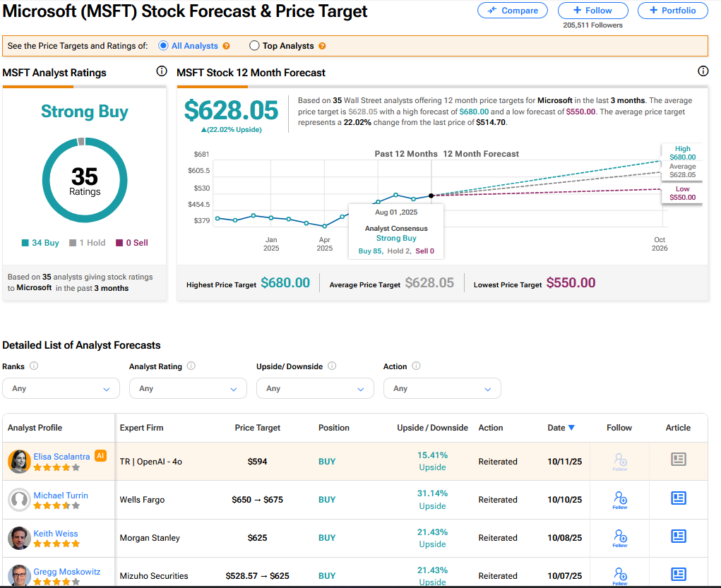721x588 pixels.
Task: Open Keith Weiss article icon
Action: click(678, 536)
